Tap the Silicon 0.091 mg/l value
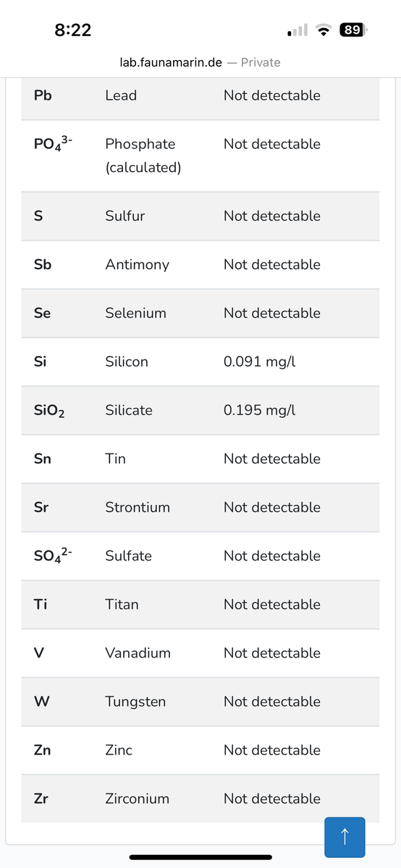Screen dimensions: 401x868 260,362
